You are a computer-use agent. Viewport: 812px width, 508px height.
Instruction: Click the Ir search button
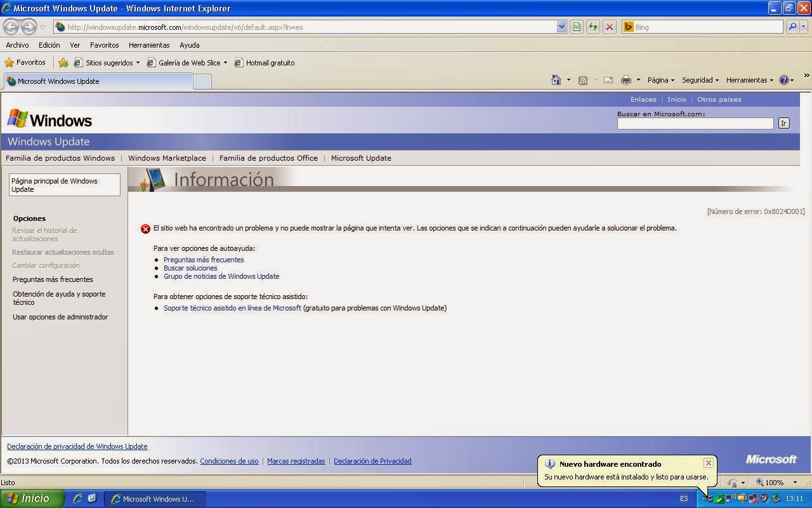click(x=784, y=123)
